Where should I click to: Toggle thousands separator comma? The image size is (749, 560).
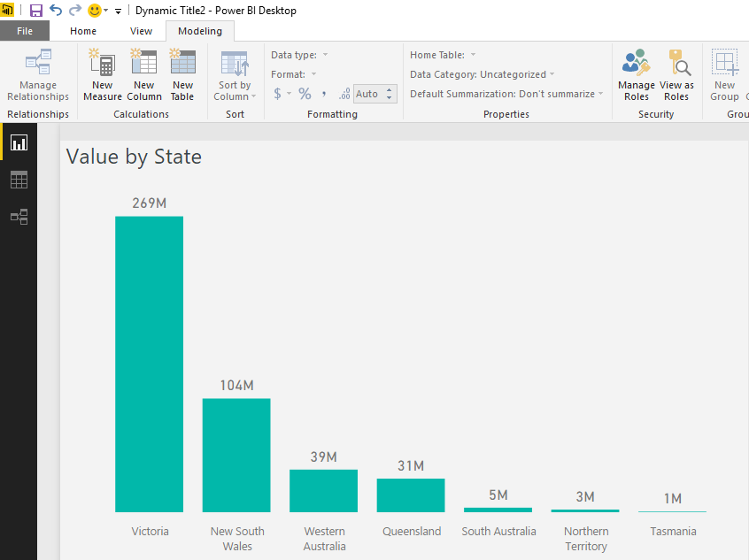[x=324, y=94]
